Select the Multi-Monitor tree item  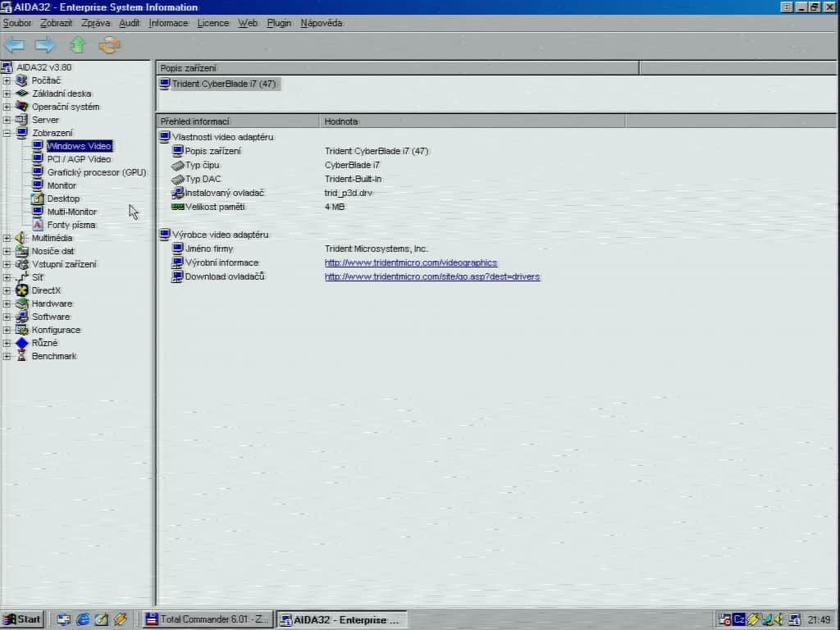click(72, 212)
